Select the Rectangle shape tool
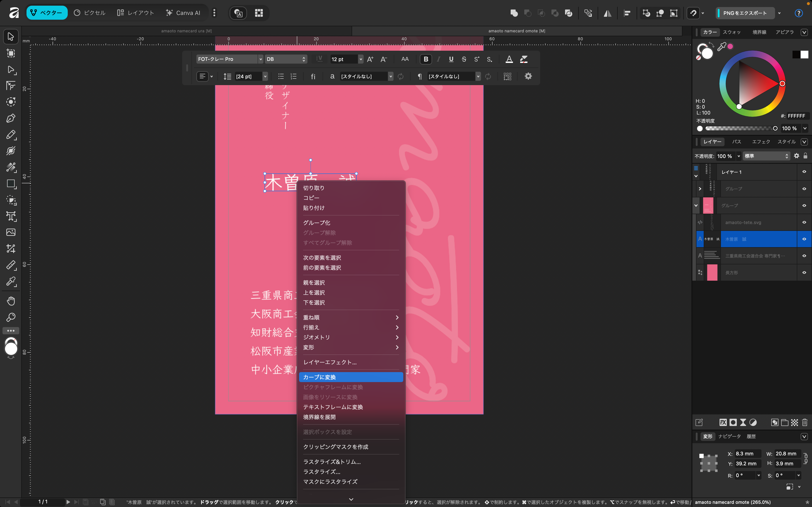This screenshot has width=812, height=507. point(11,184)
